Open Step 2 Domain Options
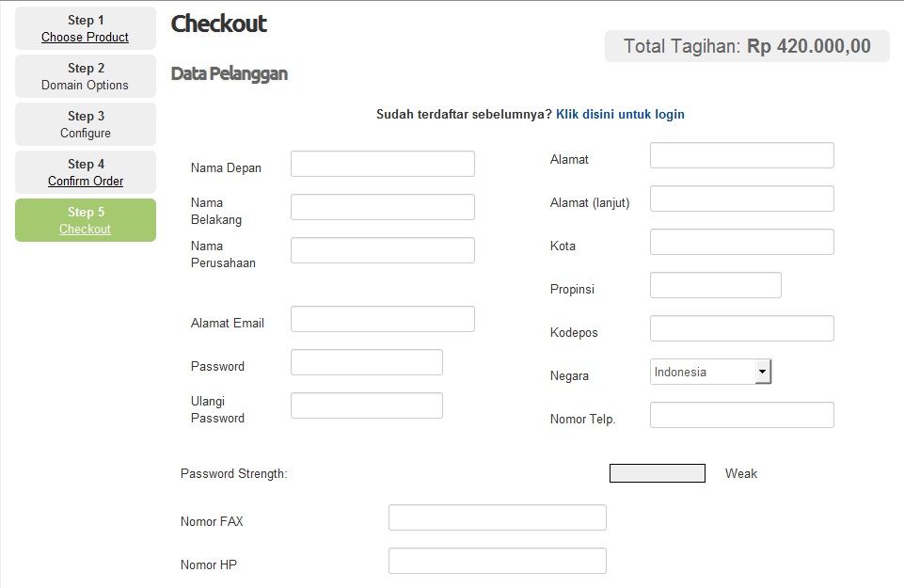This screenshot has height=588, width=904. 86,76
